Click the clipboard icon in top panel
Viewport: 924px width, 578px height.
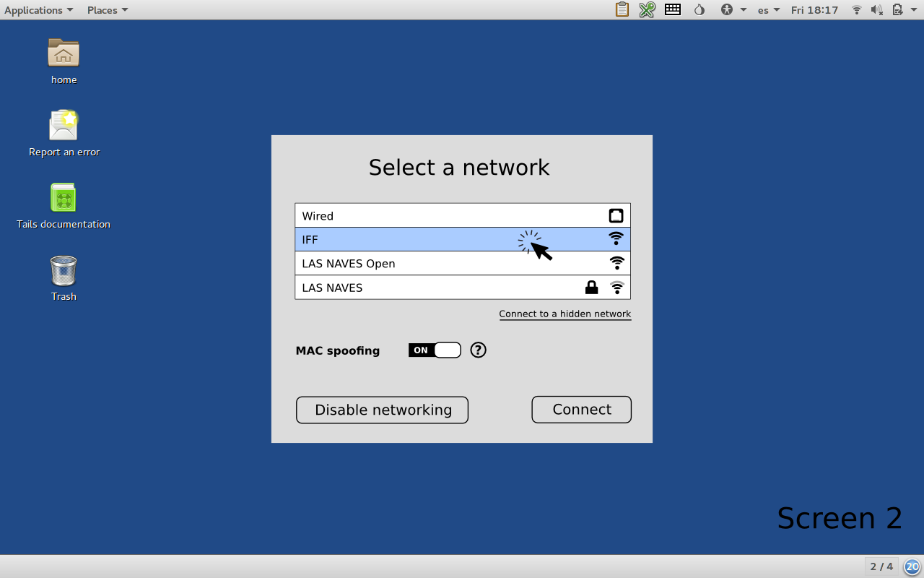click(x=622, y=10)
